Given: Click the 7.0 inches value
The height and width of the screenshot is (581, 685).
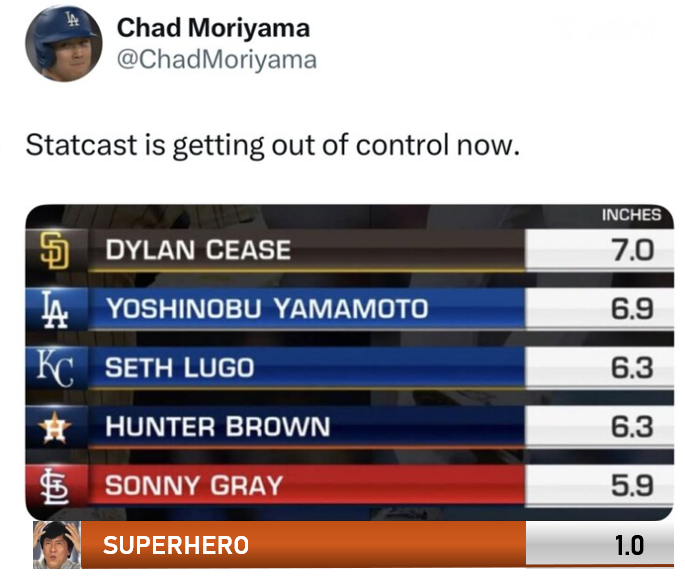Looking at the screenshot, I should [x=631, y=250].
